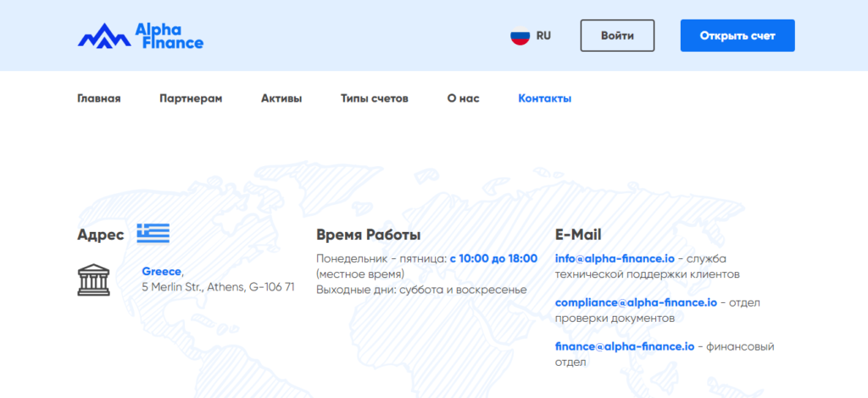868x398 pixels.
Task: Click the Alpha Finance logo
Action: (x=141, y=36)
